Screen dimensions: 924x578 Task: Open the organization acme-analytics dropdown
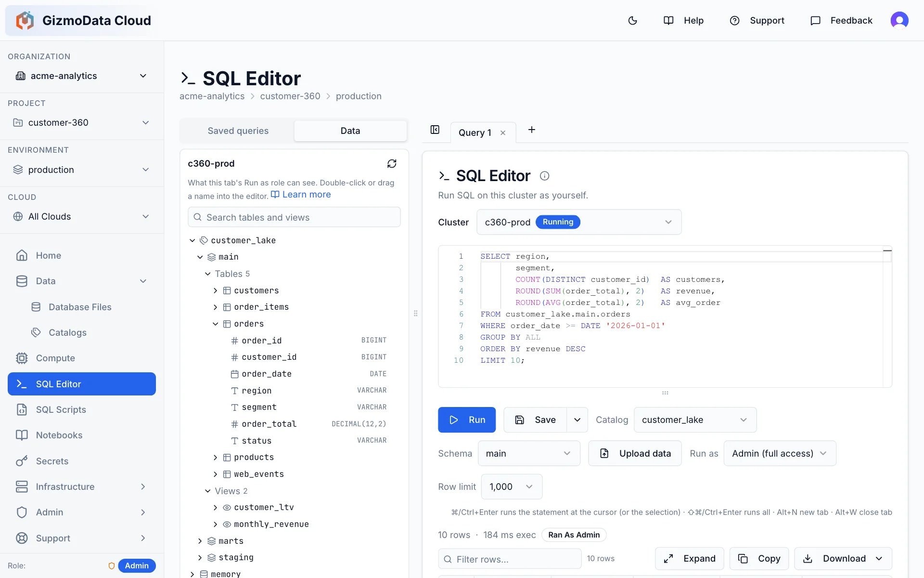point(82,76)
